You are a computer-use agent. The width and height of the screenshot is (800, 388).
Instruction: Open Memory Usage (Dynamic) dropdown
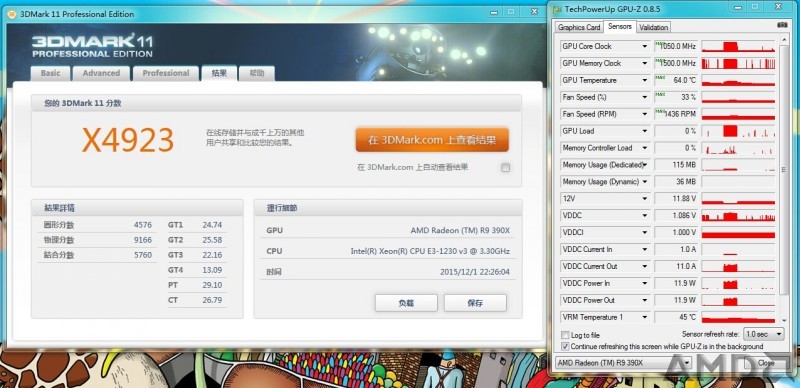(x=645, y=182)
